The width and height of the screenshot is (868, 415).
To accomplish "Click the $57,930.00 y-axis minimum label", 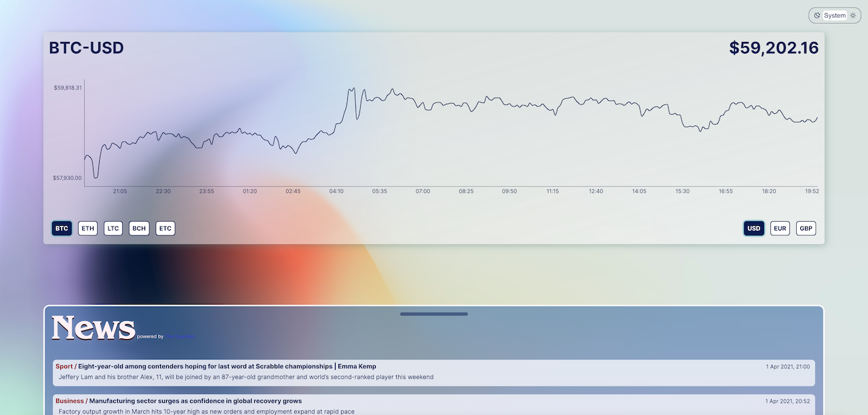I will (x=68, y=178).
